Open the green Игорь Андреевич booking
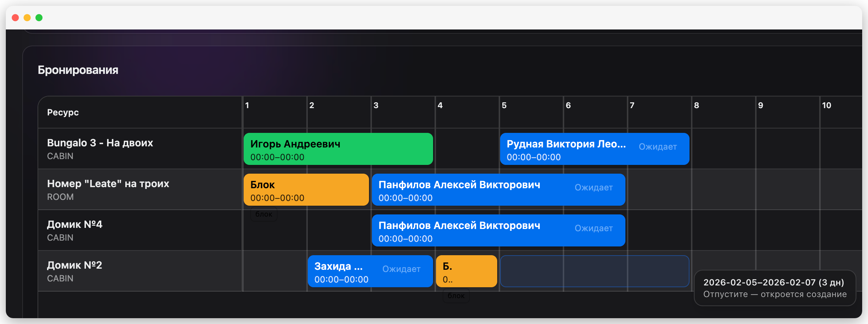 click(338, 149)
